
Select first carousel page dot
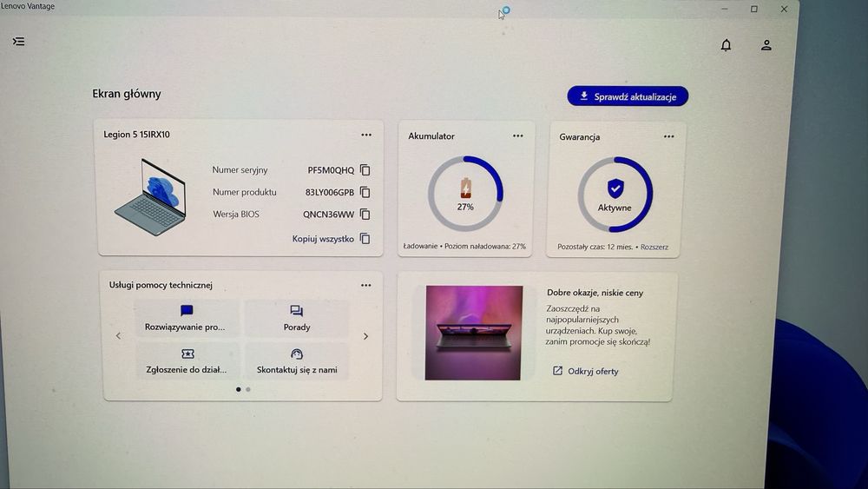pyautogui.click(x=238, y=389)
